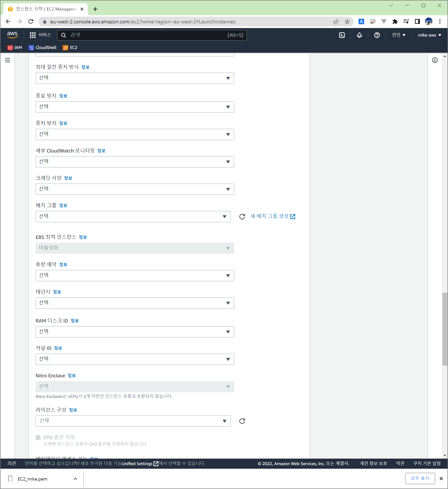The height and width of the screenshot is (489, 448).
Task: Open 정보 link for 종료 방지
Action: pyautogui.click(x=63, y=96)
